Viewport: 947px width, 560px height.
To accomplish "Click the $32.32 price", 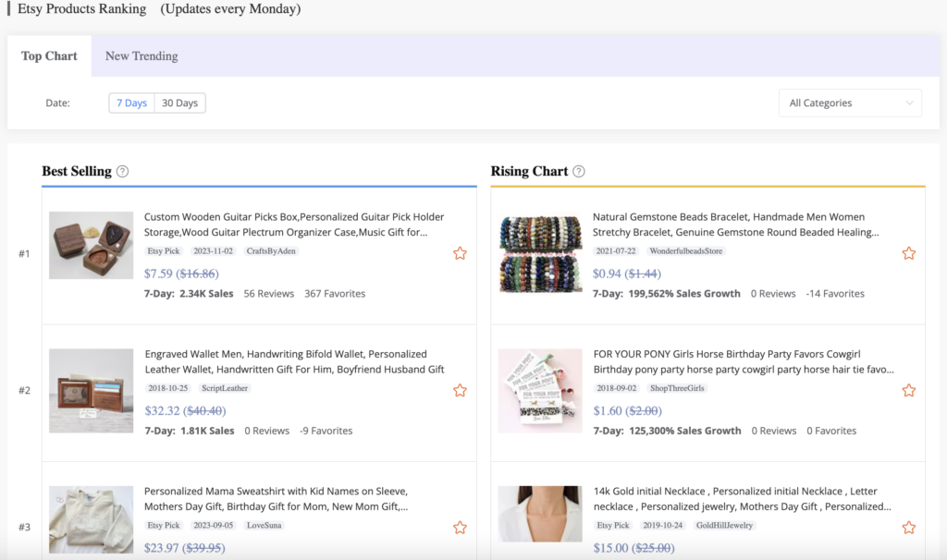I will pyautogui.click(x=163, y=411).
